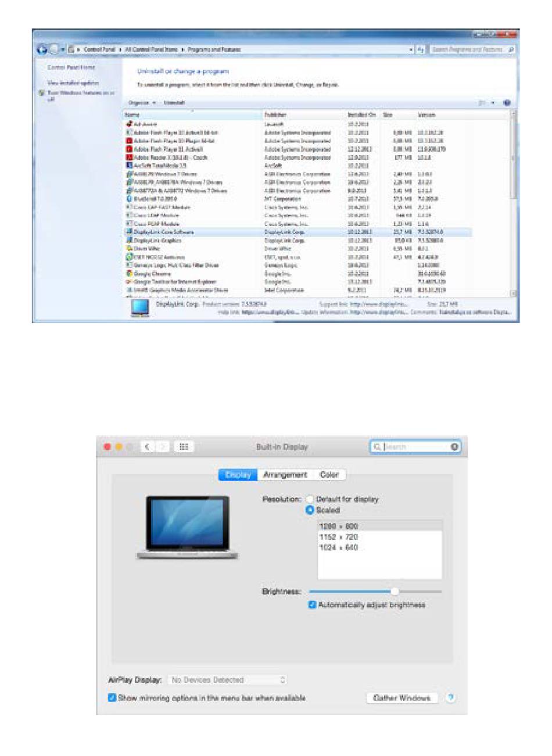Screen dimensions: 552x756
Task: Click the Driver Whiz program icon
Action: pos(130,249)
